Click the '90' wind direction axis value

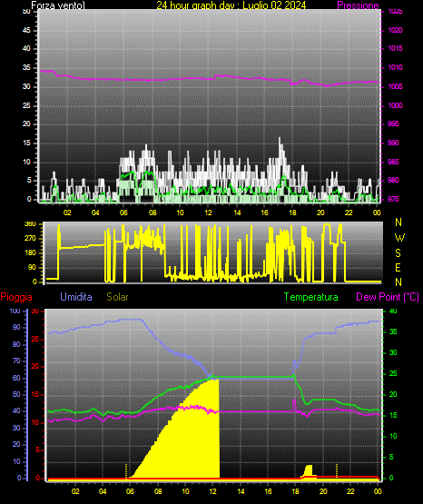[32, 267]
